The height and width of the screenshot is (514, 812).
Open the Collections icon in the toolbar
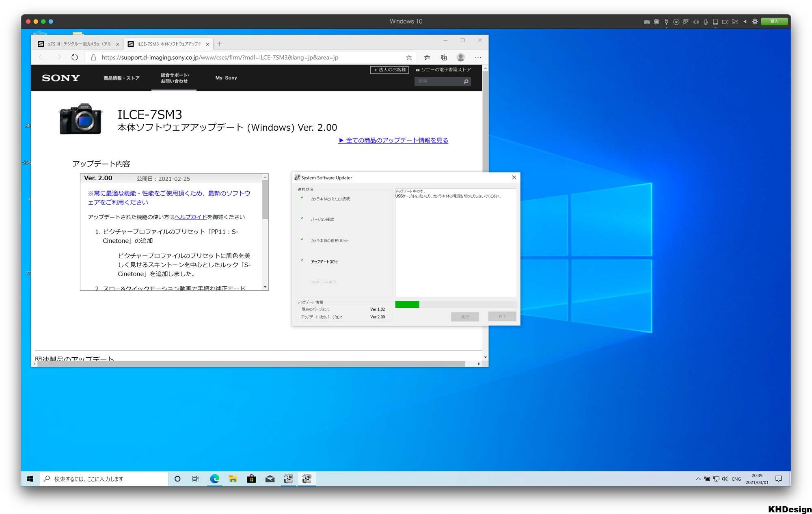pos(444,57)
